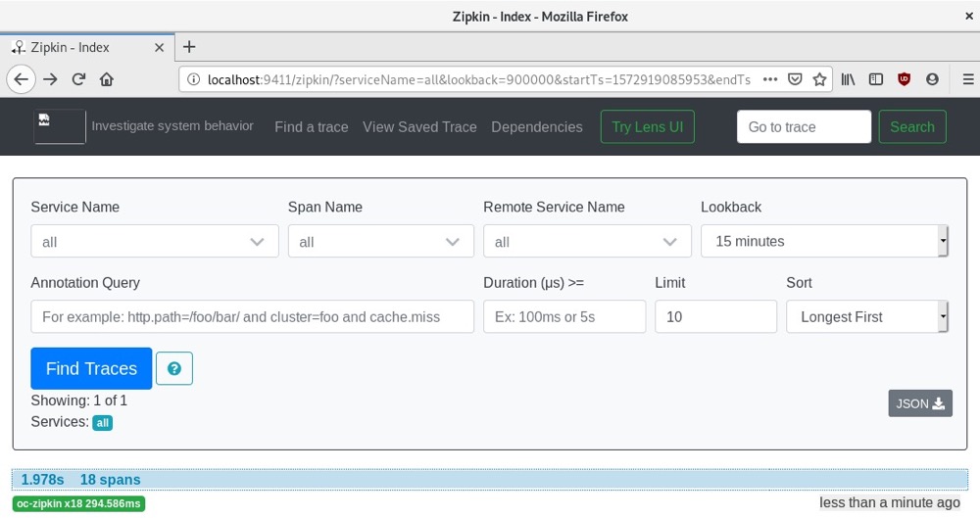Viewport: 980px width, 518px height.
Task: Open the Firefox account icon
Action: tap(932, 79)
